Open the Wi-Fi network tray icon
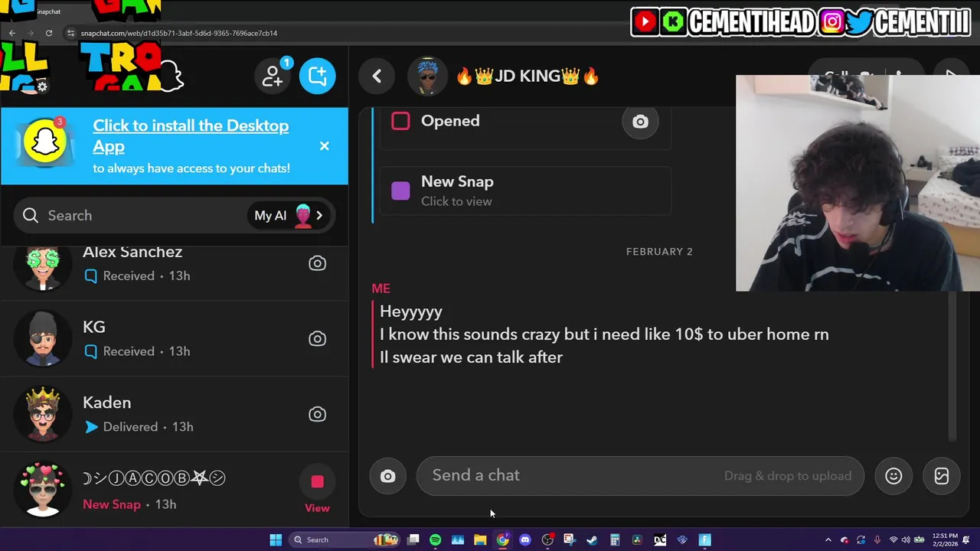The height and width of the screenshot is (551, 980). click(x=893, y=540)
